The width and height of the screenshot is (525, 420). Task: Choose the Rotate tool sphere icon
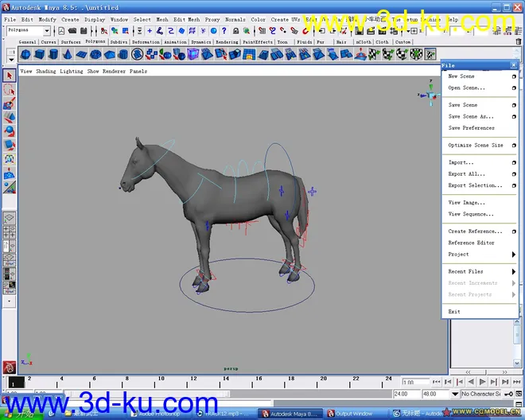[10, 131]
